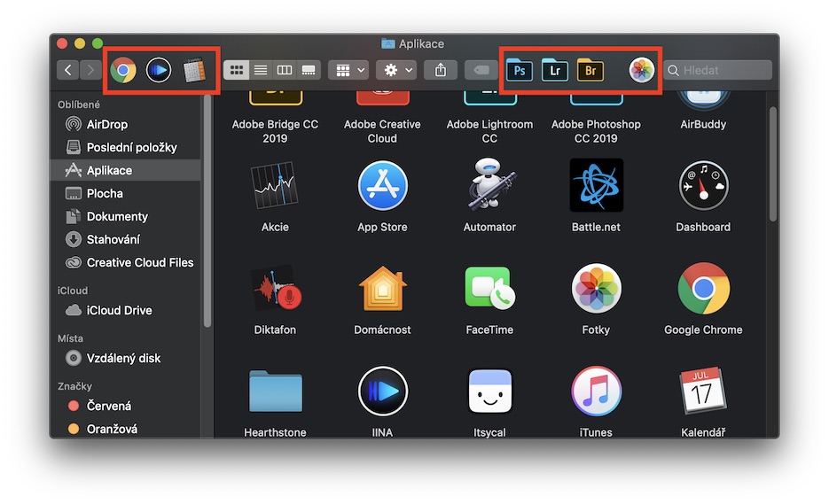Screen dimensions: 829x504
Task: Open Poslední položky in sidebar
Action: point(125,147)
